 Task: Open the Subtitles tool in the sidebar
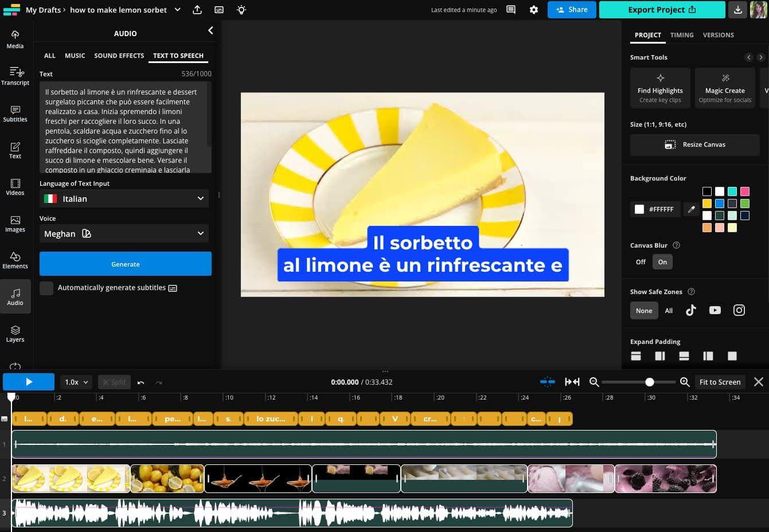(15, 113)
